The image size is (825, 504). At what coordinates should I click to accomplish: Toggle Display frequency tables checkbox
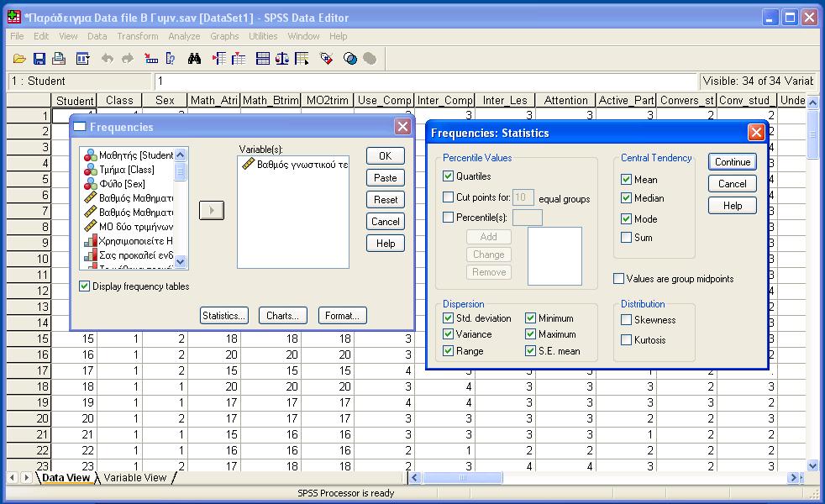(x=84, y=286)
